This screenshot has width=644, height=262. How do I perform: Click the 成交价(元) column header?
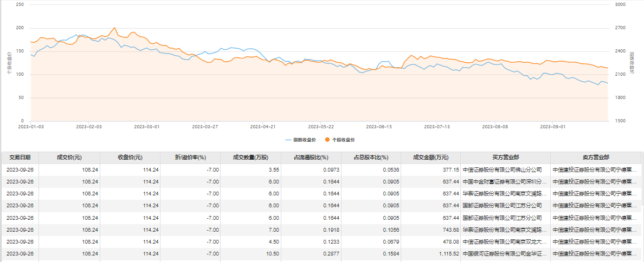(69, 158)
